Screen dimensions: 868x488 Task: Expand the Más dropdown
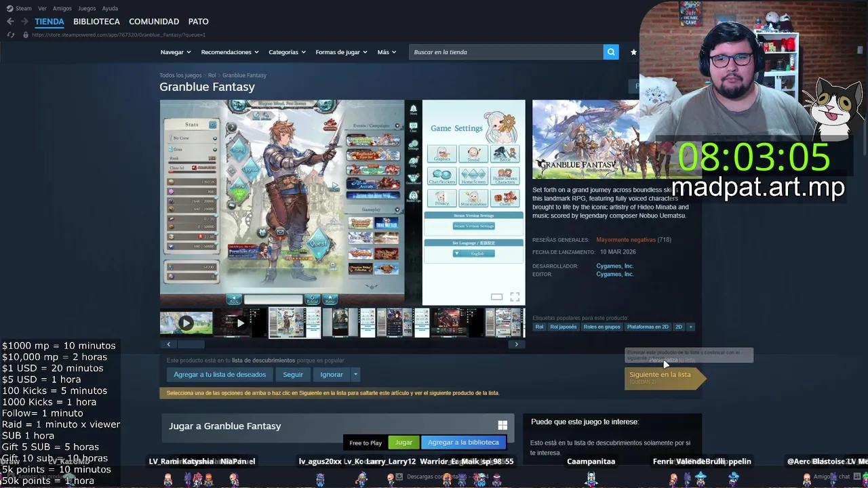[x=387, y=52]
